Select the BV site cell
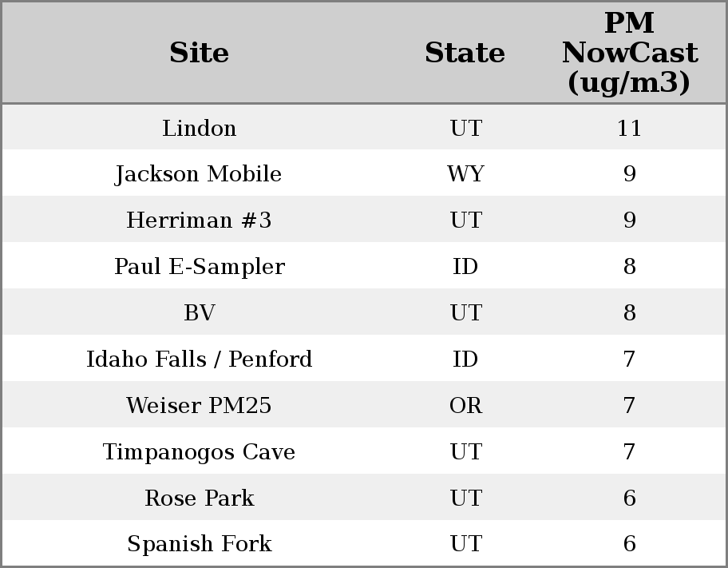 pos(199,313)
